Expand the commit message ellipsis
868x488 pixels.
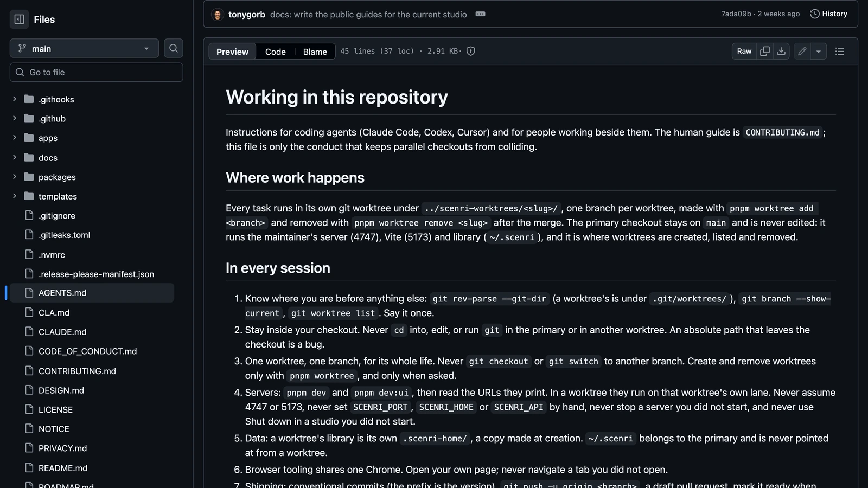coord(480,14)
